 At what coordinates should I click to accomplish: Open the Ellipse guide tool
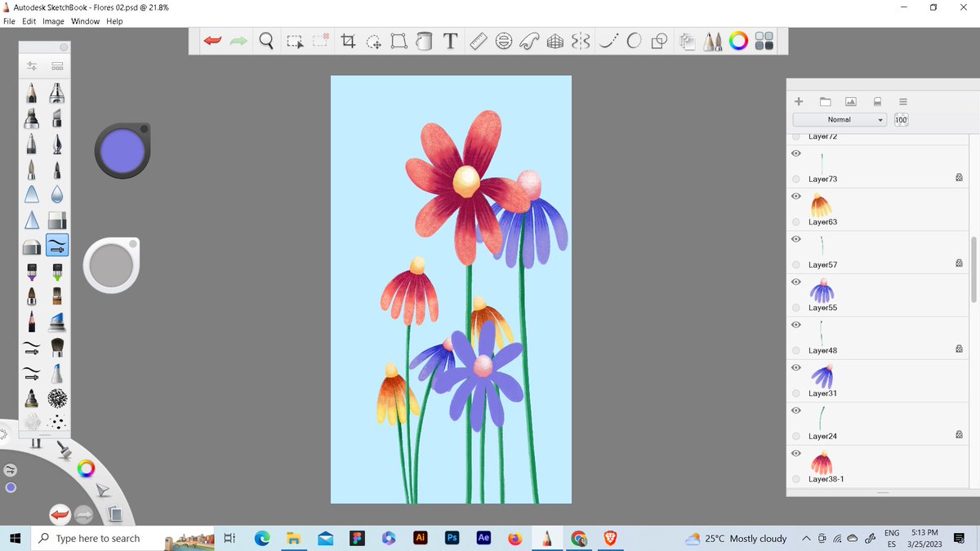pos(504,41)
